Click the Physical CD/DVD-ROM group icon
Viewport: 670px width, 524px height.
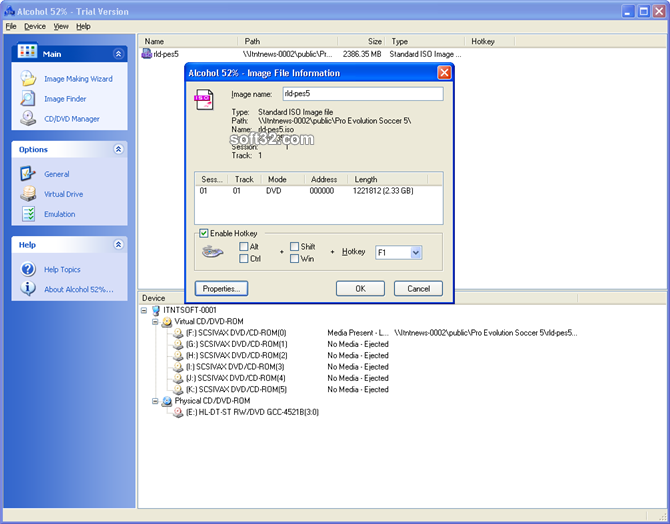[x=167, y=401]
